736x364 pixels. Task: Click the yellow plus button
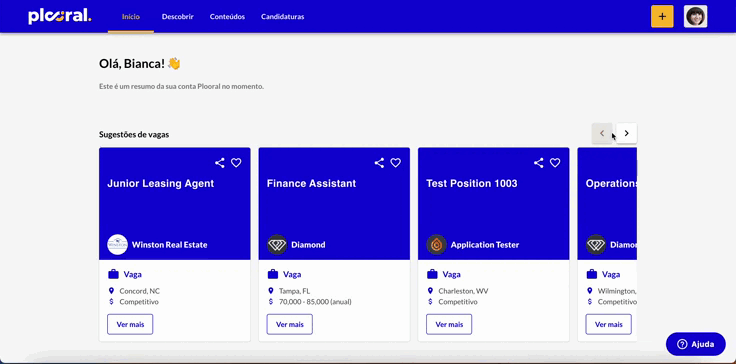662,16
